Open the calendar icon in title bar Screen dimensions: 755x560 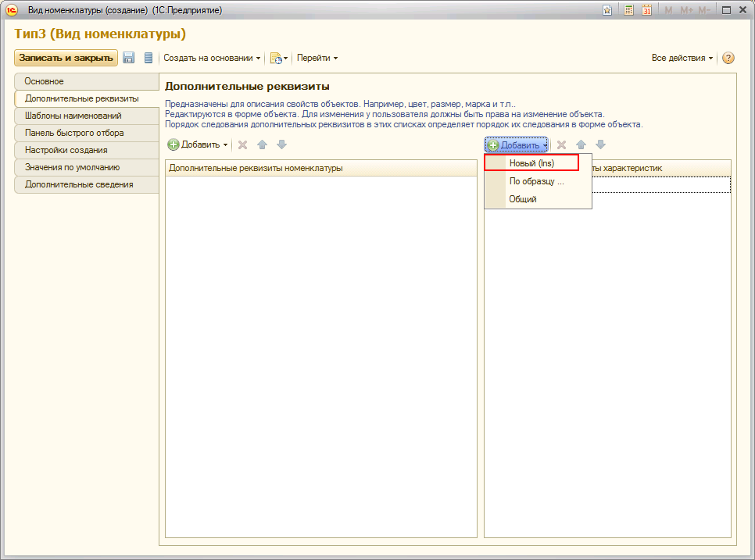pos(647,10)
